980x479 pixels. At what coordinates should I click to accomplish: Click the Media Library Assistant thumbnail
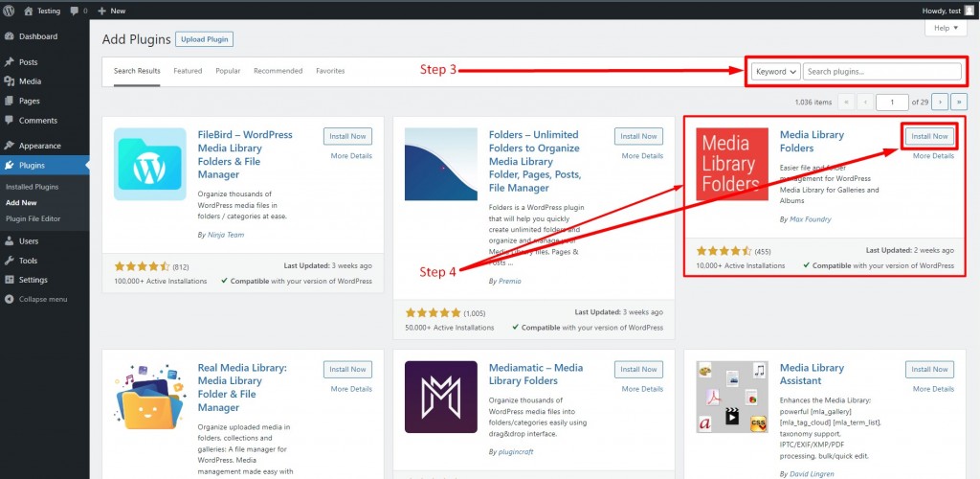[x=732, y=397]
